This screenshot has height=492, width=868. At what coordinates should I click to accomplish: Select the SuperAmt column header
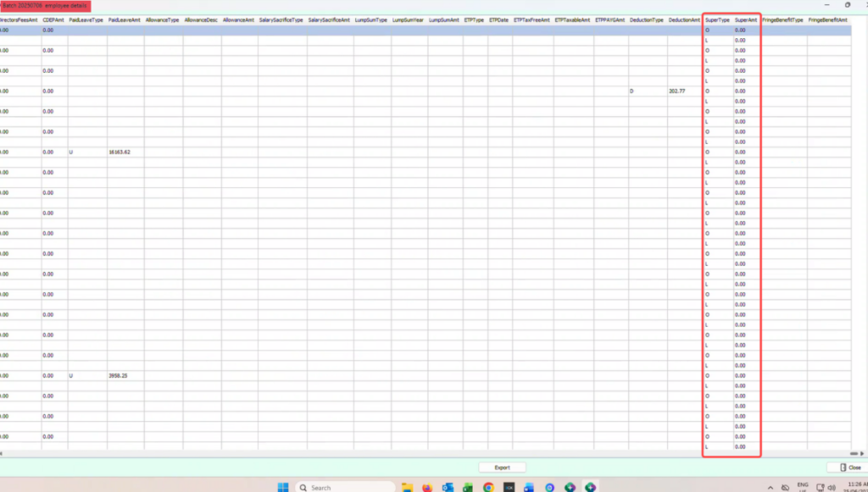pyautogui.click(x=746, y=20)
